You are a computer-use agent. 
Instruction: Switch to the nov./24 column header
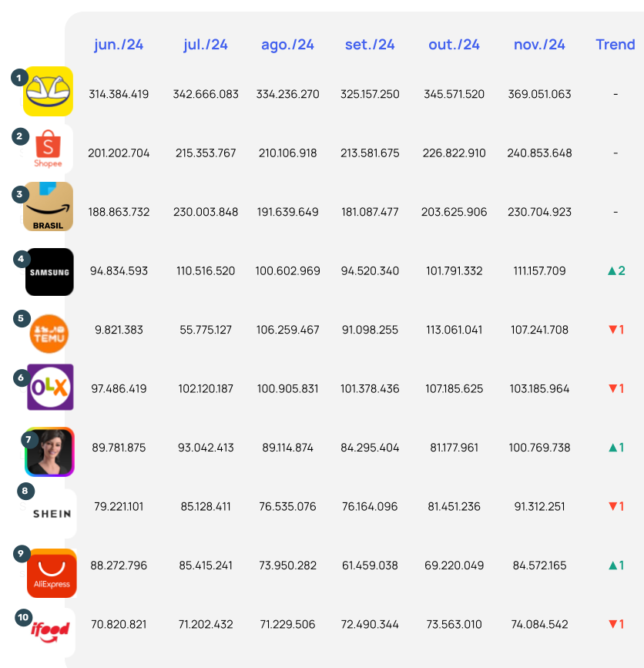(x=539, y=45)
